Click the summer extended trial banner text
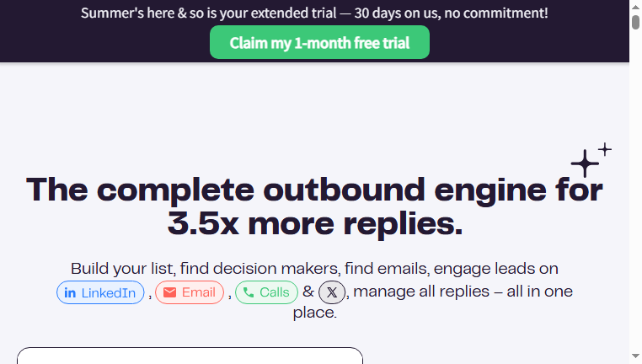 [x=314, y=13]
